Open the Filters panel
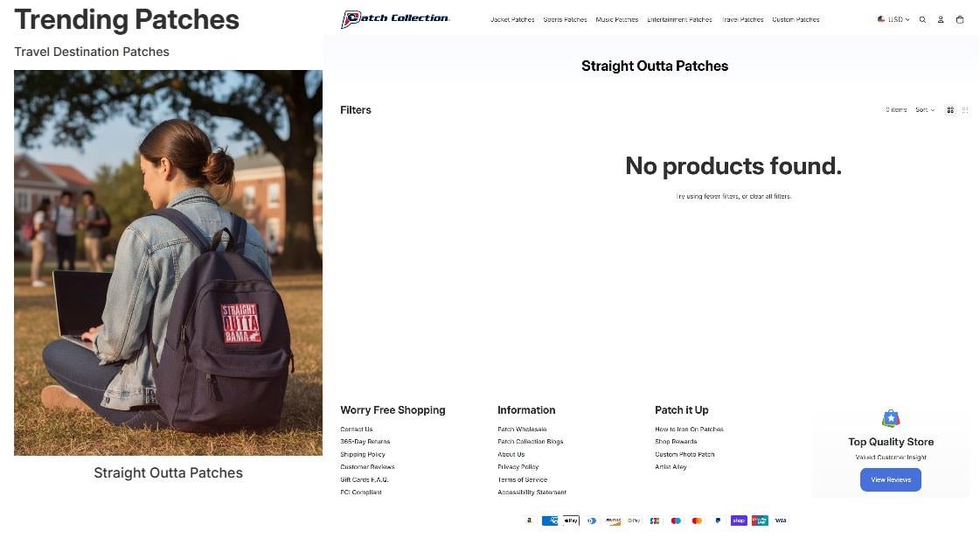The height and width of the screenshot is (545, 980). 356,110
